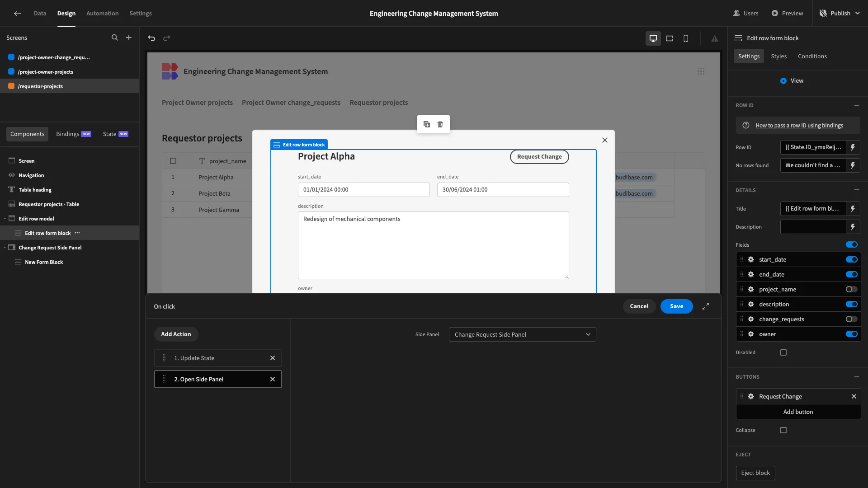Delete the selected component via trash icon
868x488 pixels.
coord(440,124)
